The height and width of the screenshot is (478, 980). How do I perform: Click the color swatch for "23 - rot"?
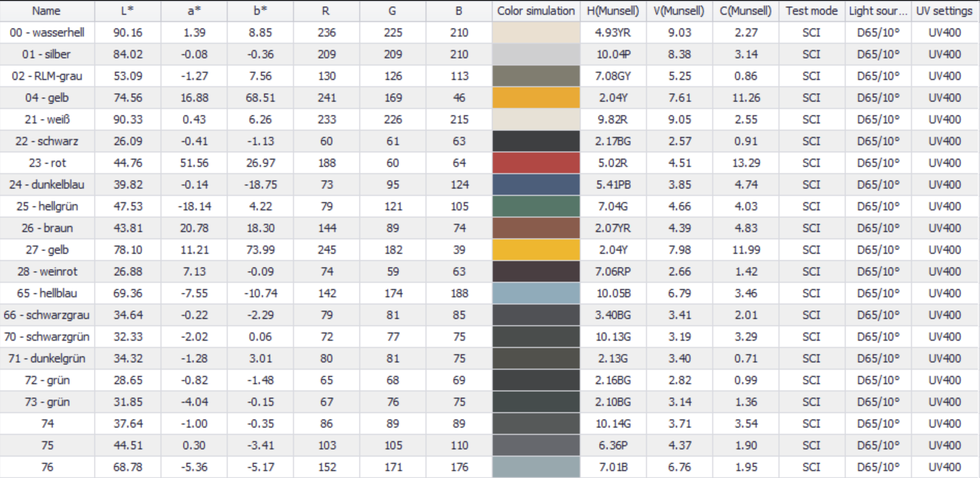pyautogui.click(x=535, y=163)
